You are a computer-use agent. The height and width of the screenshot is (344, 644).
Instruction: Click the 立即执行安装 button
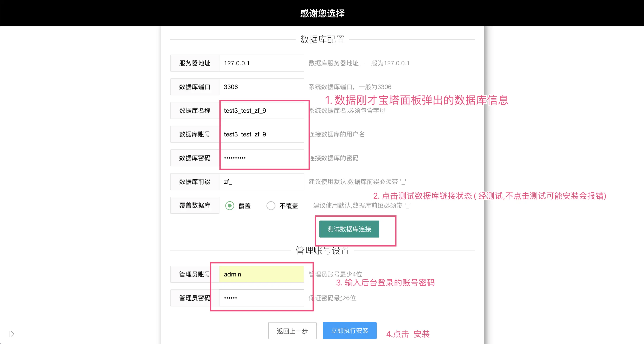tap(350, 331)
